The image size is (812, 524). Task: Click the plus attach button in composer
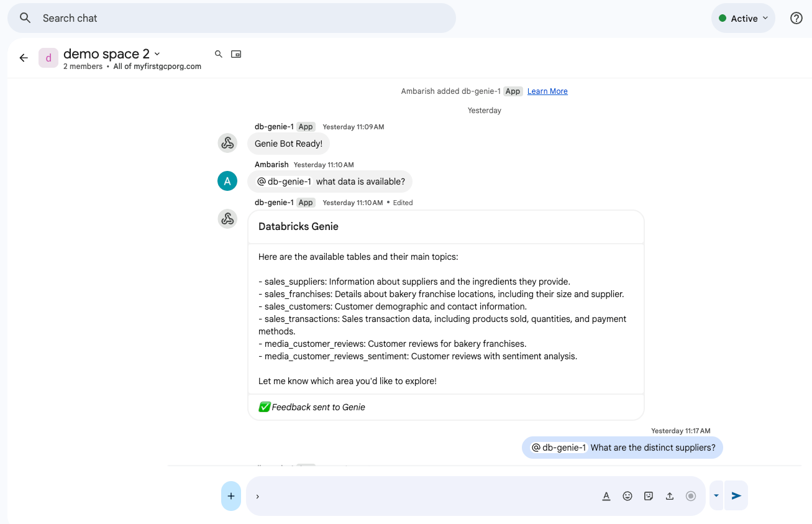tap(231, 496)
